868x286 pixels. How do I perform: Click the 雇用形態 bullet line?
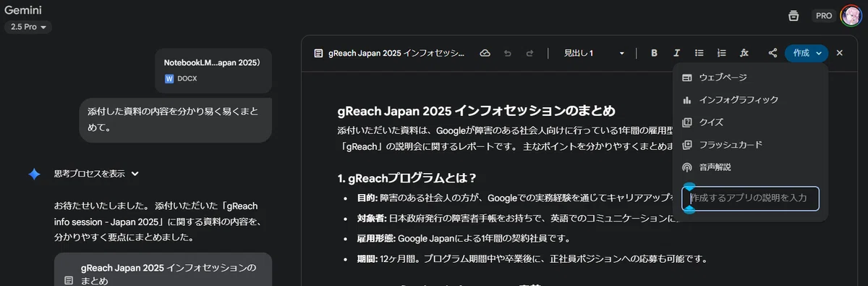pyautogui.click(x=464, y=238)
